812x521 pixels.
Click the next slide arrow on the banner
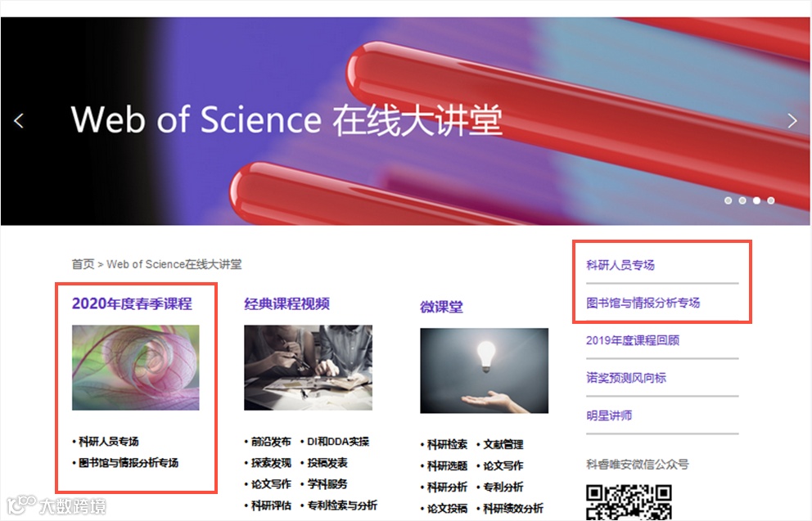point(792,120)
